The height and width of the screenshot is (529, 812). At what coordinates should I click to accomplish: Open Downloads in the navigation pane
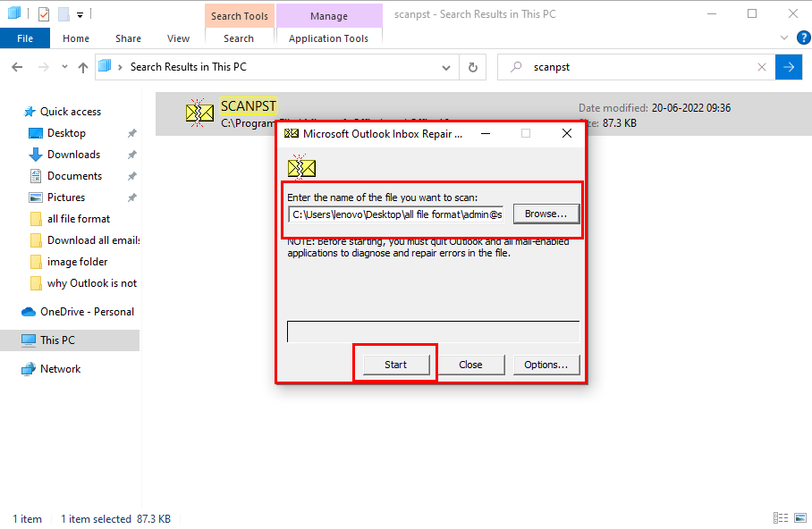coord(73,155)
